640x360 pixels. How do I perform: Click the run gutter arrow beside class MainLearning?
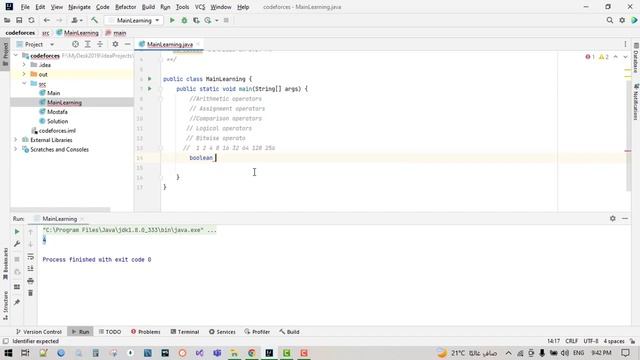(149, 79)
